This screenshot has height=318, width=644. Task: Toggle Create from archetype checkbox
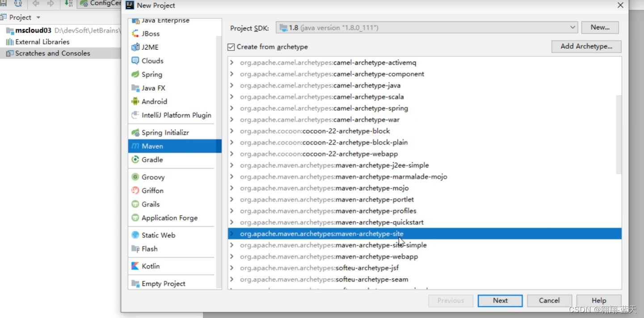(x=231, y=47)
